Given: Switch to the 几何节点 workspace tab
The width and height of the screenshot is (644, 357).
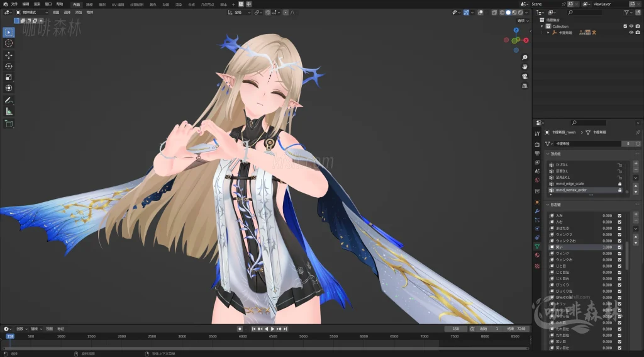Looking at the screenshot, I should pos(208,4).
